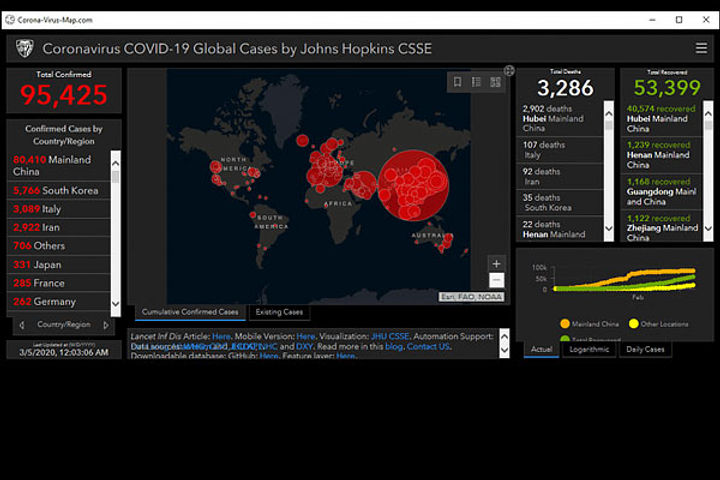
Task: Select 331 Japan row
Action: (x=59, y=265)
